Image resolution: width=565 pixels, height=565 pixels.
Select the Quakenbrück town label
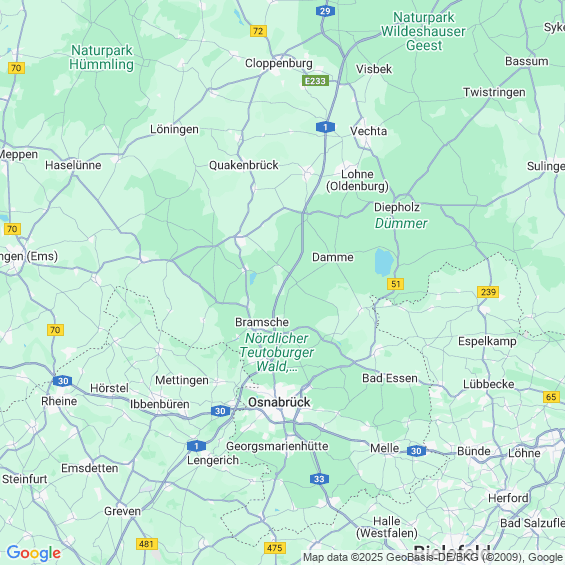click(x=244, y=165)
